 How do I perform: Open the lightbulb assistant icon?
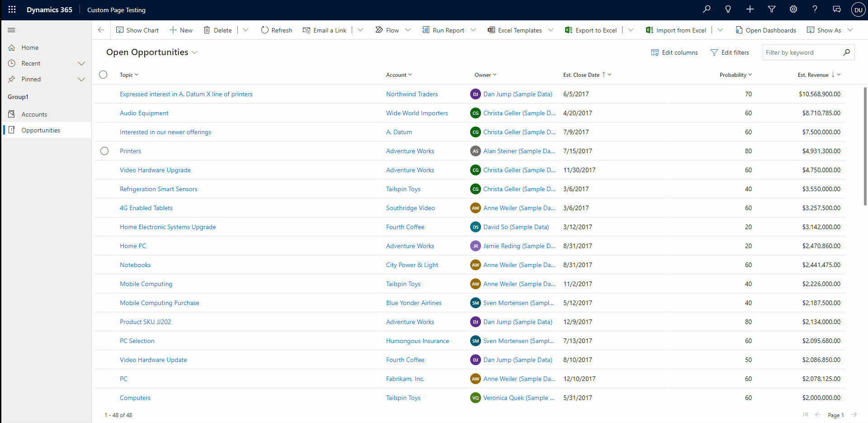point(728,9)
